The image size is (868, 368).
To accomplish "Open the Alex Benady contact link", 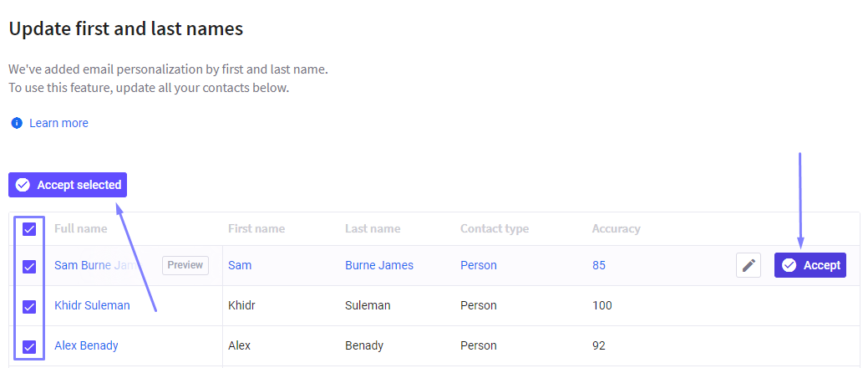I will point(86,345).
